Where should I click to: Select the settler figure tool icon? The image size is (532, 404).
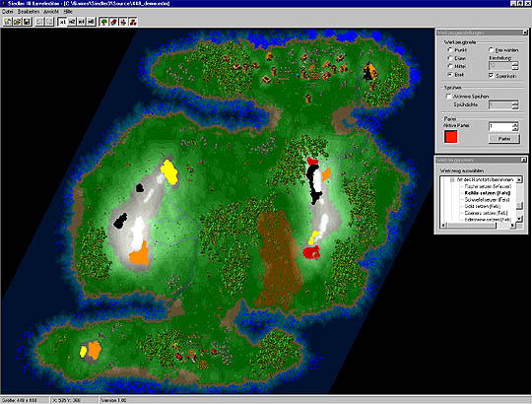[123, 22]
